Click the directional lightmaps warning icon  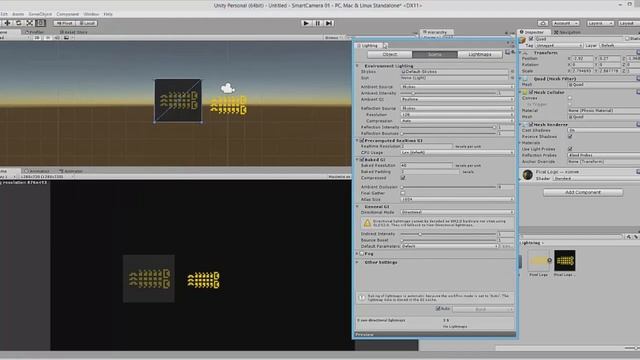(x=367, y=223)
